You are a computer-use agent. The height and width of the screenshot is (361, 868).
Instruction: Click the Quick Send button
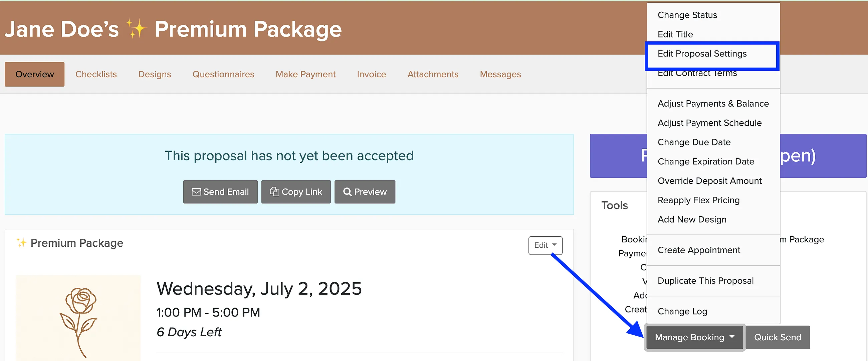coord(777,337)
